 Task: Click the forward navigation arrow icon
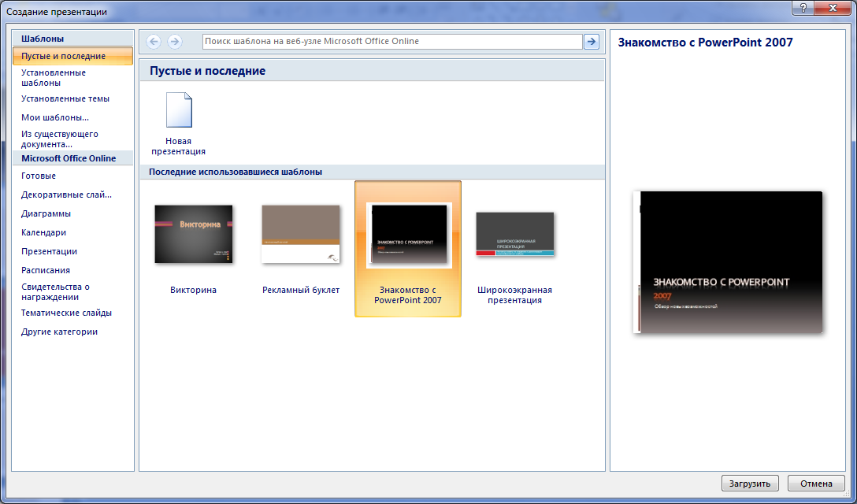point(174,42)
